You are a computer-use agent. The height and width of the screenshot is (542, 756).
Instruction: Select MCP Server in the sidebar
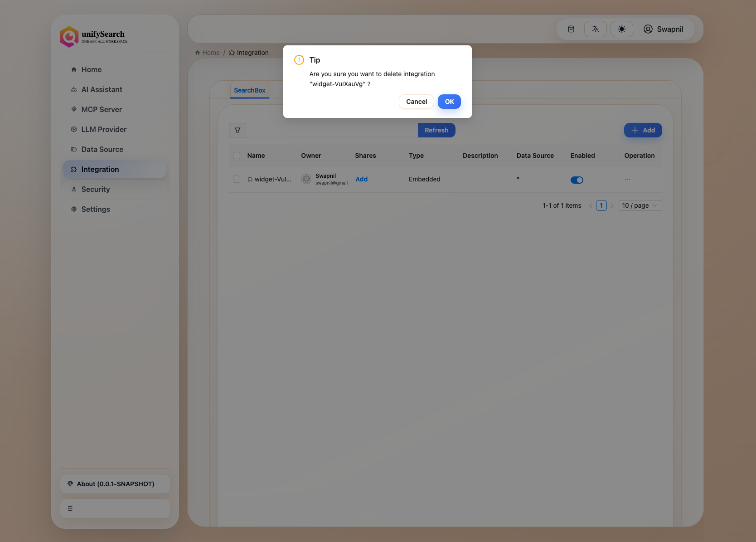[x=101, y=109]
